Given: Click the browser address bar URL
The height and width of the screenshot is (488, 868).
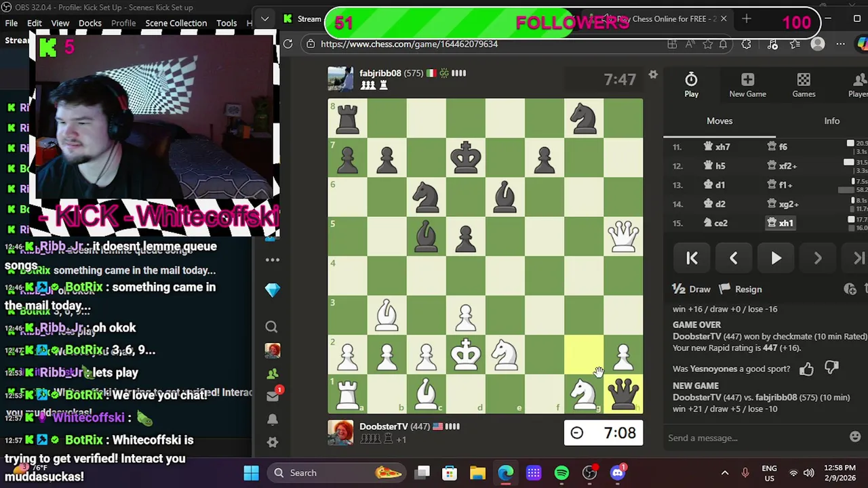Looking at the screenshot, I should click(409, 44).
